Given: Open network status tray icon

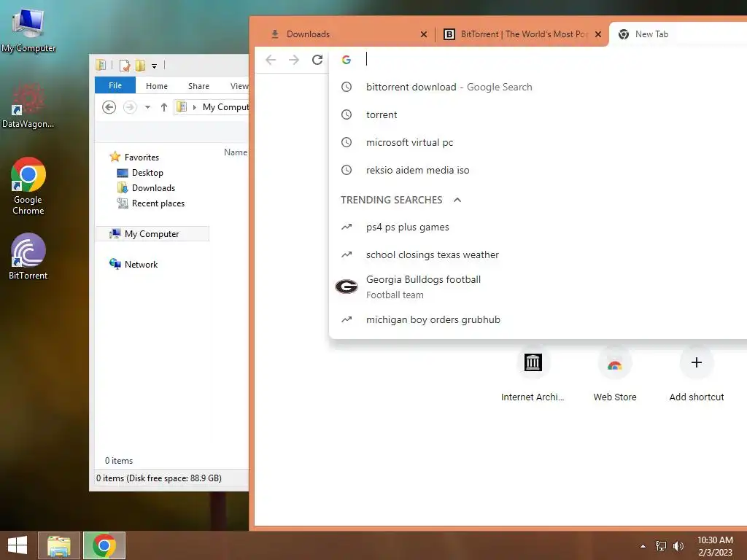Looking at the screenshot, I should (661, 546).
